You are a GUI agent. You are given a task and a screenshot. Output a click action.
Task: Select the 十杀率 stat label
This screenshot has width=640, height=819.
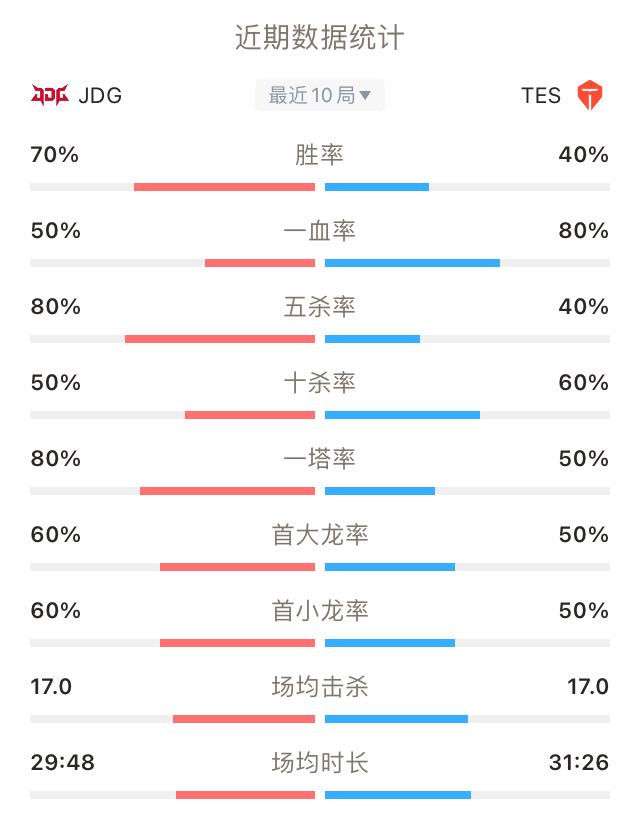[x=319, y=383]
